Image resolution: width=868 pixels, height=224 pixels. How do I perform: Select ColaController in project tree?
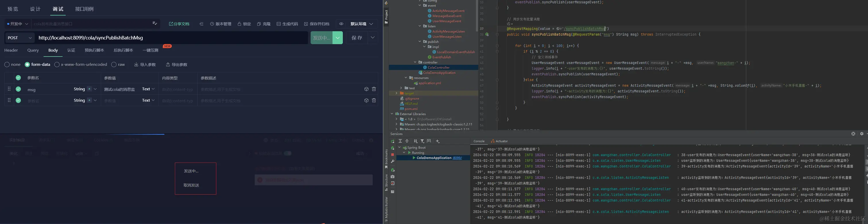438,68
